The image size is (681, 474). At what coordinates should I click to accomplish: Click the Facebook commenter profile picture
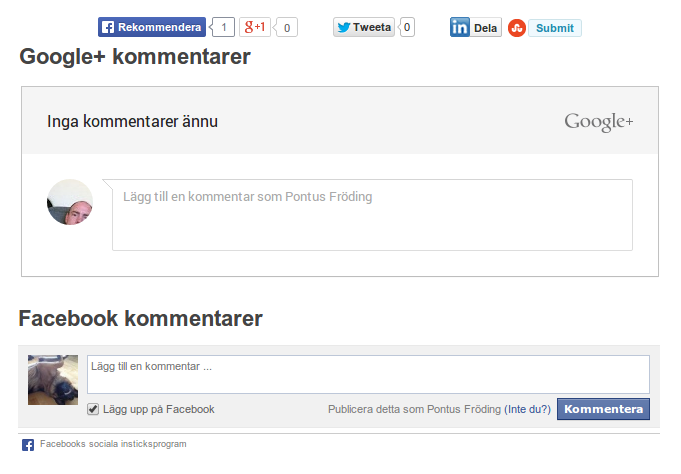tap(53, 380)
